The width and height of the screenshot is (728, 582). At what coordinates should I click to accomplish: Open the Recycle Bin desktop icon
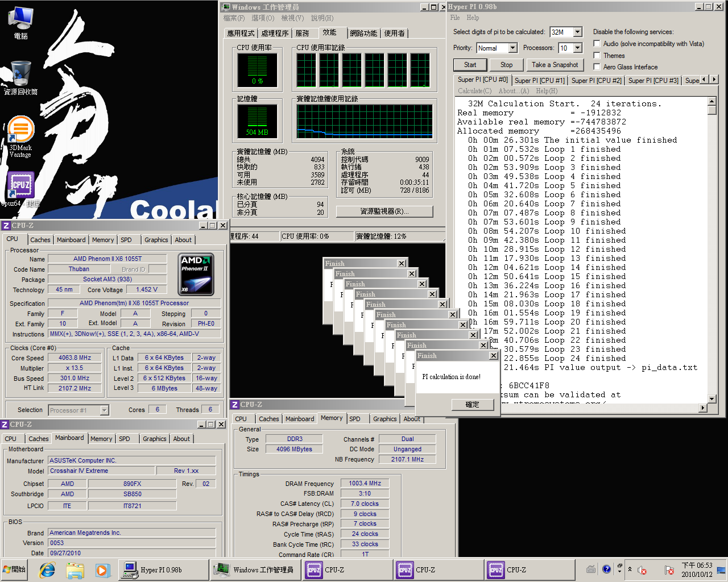coord(20,78)
